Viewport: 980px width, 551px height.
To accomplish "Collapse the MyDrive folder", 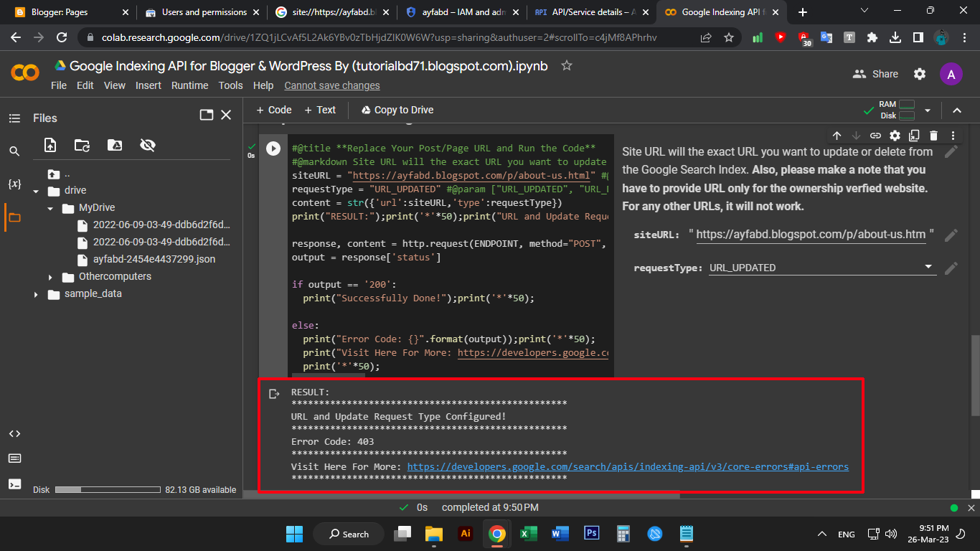I will 50,208.
